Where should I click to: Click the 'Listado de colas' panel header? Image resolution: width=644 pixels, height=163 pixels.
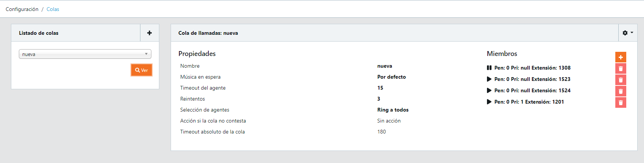[39, 33]
